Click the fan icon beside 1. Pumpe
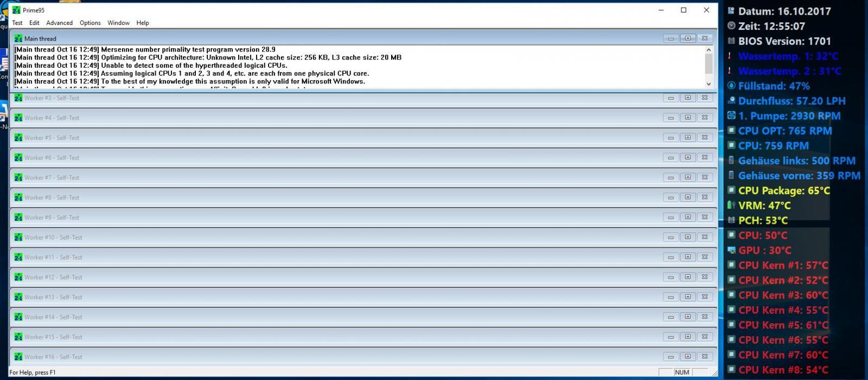Image resolution: width=868 pixels, height=380 pixels. pyautogui.click(x=731, y=115)
